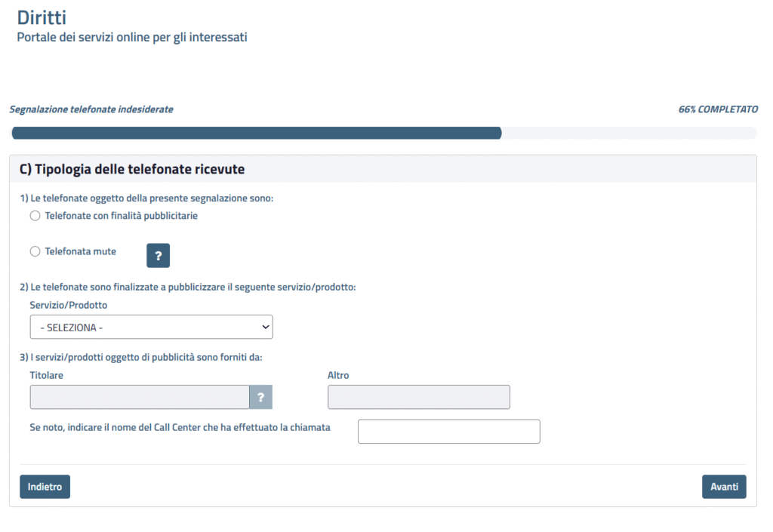Click the 66% COMPLETATO progress indicator
Image resolution: width=773 pixels, height=532 pixels.
tap(717, 109)
